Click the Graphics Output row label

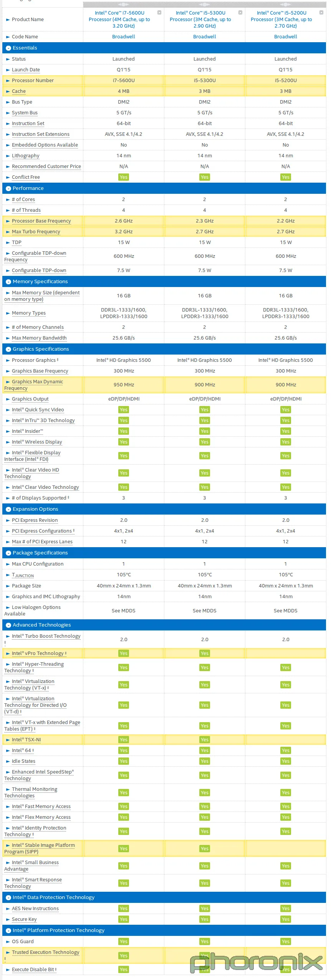(30, 399)
